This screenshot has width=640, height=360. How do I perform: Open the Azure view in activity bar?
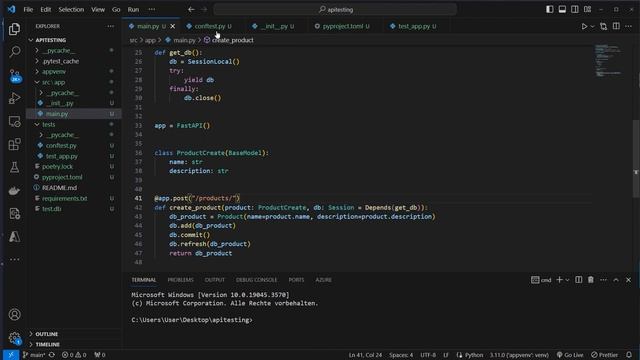click(15, 236)
